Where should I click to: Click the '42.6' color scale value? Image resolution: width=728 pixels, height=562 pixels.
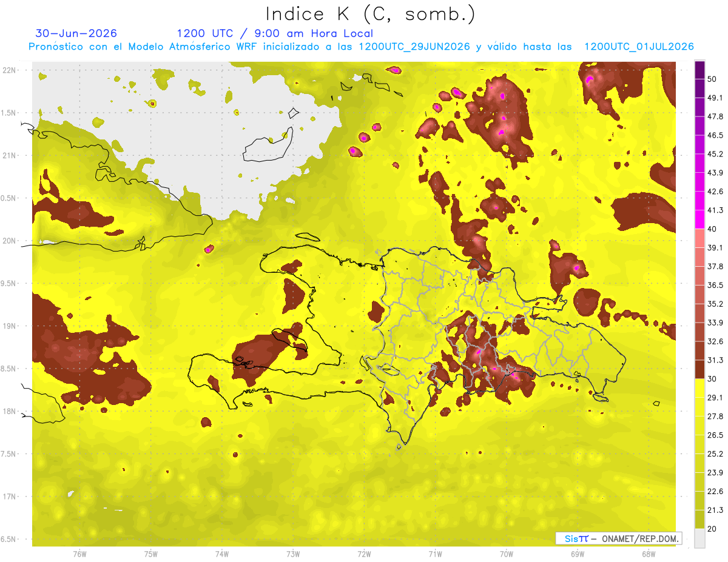pyautogui.click(x=715, y=192)
